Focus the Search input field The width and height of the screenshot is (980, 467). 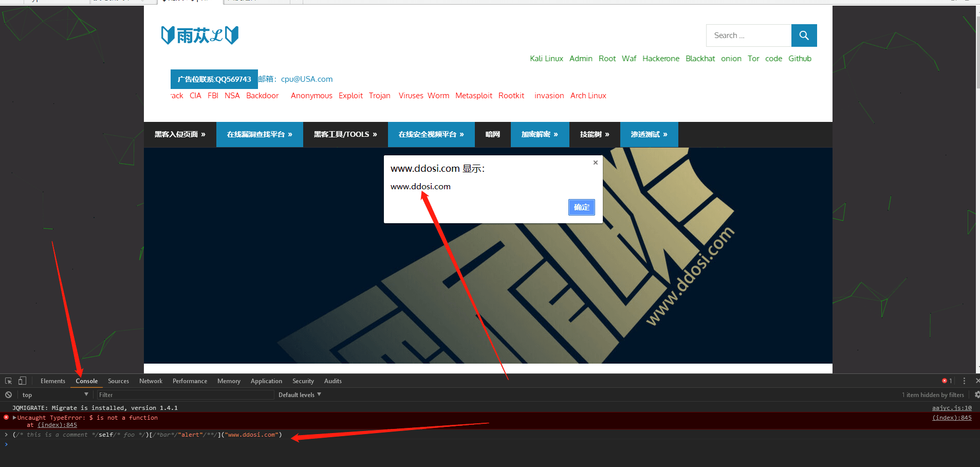(749, 35)
